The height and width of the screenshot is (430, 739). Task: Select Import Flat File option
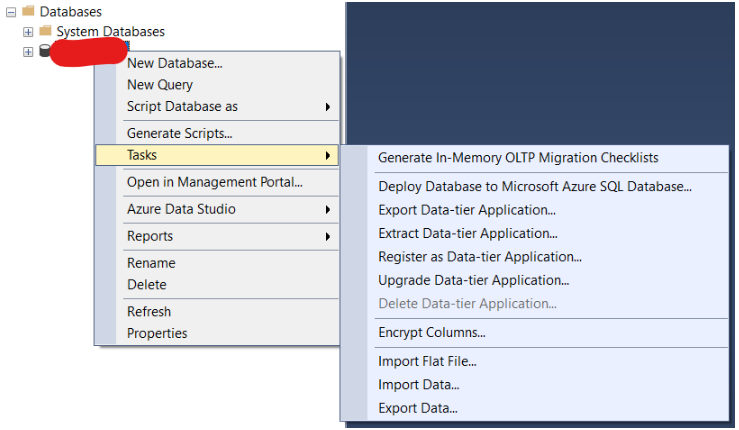427,361
